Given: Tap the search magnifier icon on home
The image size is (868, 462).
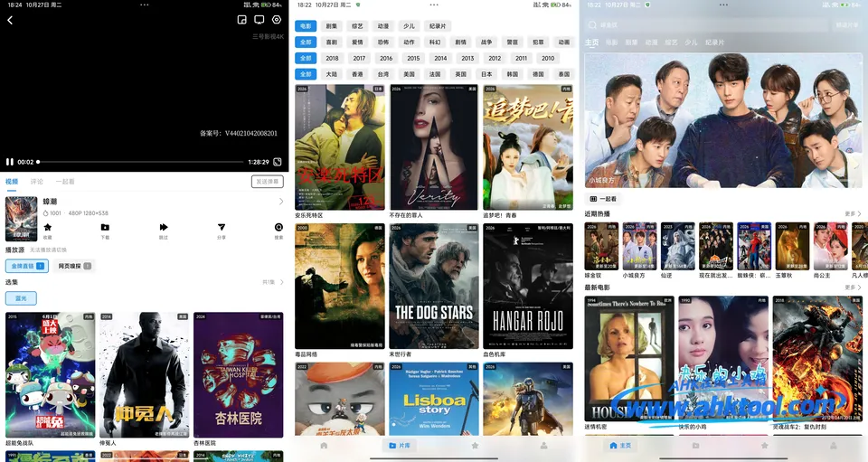Looking at the screenshot, I should pos(592,25).
